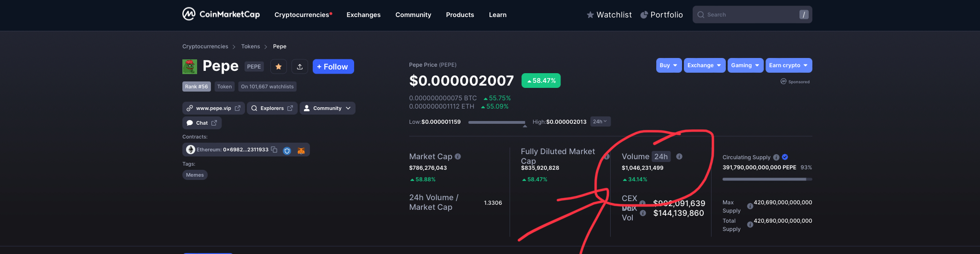Open the Gaming dropdown
Viewport: 980px width, 254px height.
[746, 65]
